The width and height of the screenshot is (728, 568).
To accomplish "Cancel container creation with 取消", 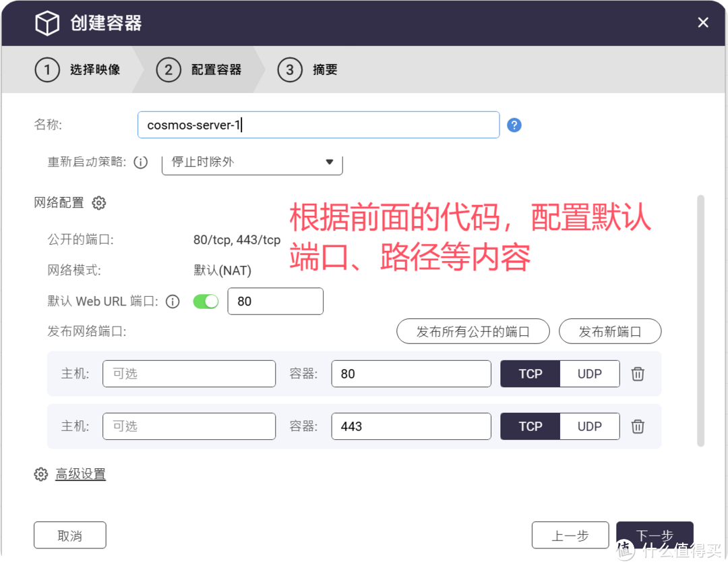I will [x=69, y=535].
